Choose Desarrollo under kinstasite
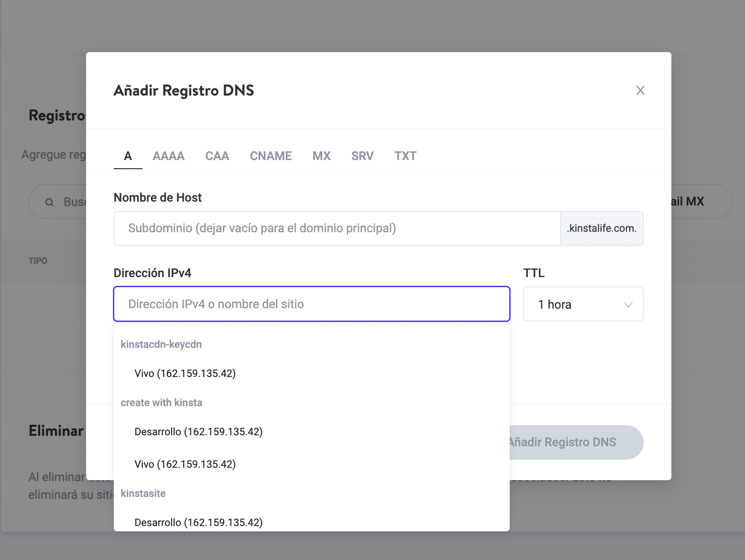The width and height of the screenshot is (745, 560). point(198,522)
